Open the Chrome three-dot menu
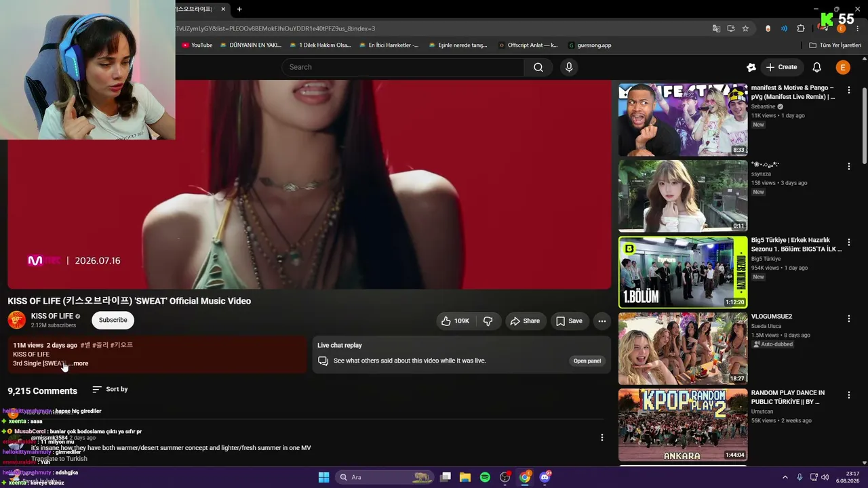 click(857, 28)
